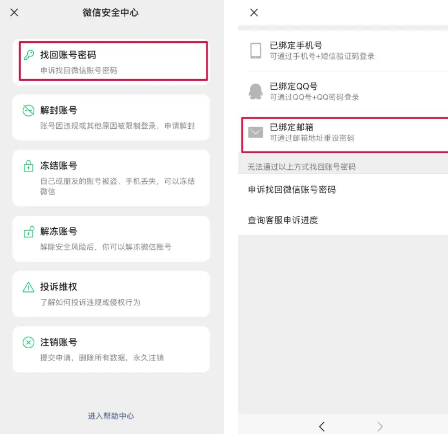Go forward using the right chevron
This screenshot has height=434, width=448.
[x=380, y=426]
